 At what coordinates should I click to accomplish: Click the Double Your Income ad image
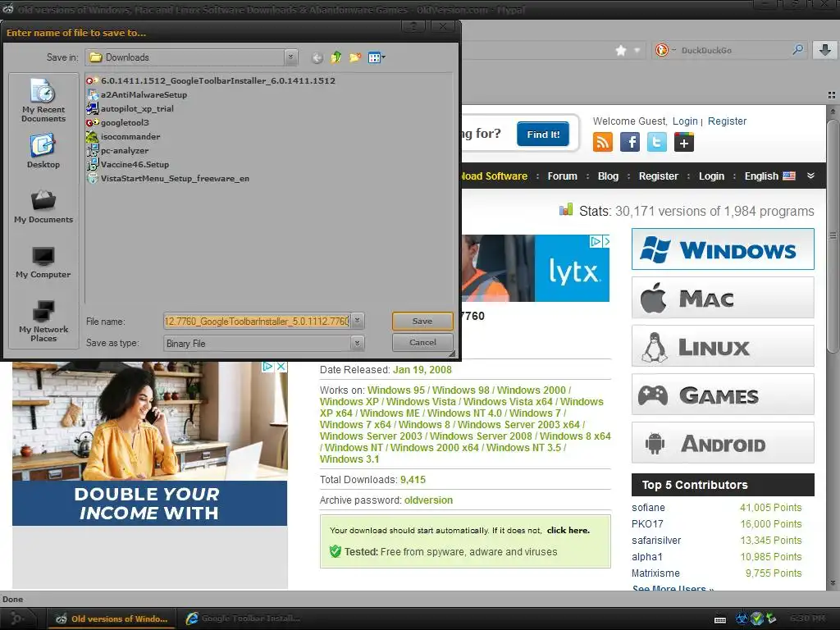(x=149, y=444)
